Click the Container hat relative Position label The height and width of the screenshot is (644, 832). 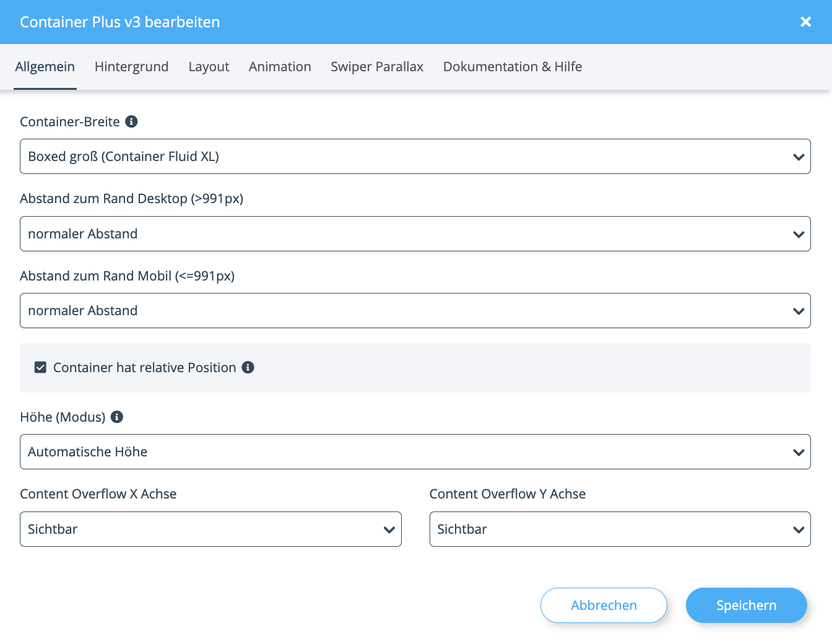[145, 367]
